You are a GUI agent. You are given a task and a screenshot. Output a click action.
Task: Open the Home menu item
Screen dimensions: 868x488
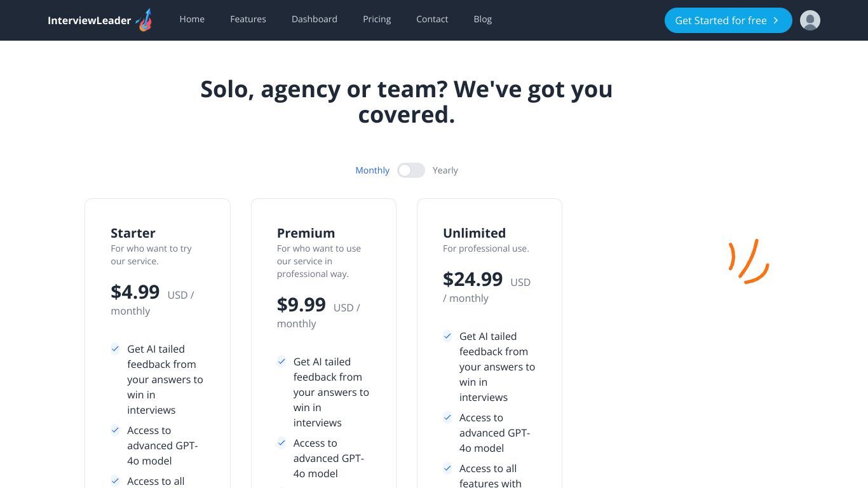pos(192,19)
